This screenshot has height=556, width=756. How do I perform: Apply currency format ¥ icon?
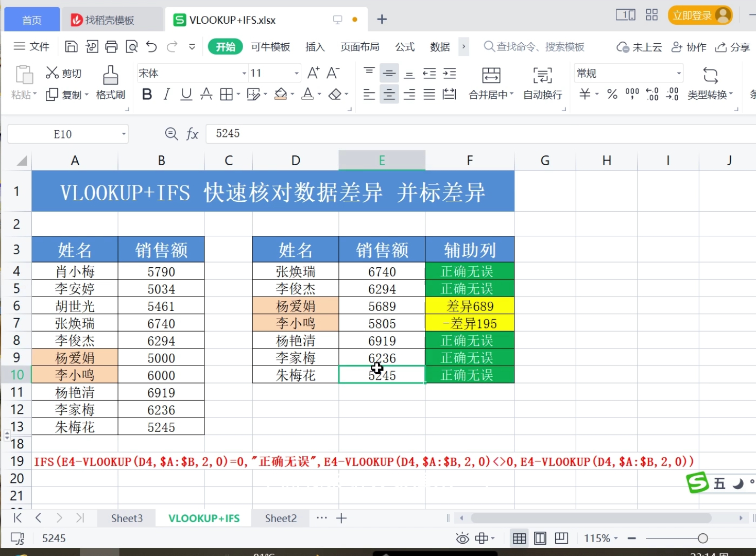[585, 94]
